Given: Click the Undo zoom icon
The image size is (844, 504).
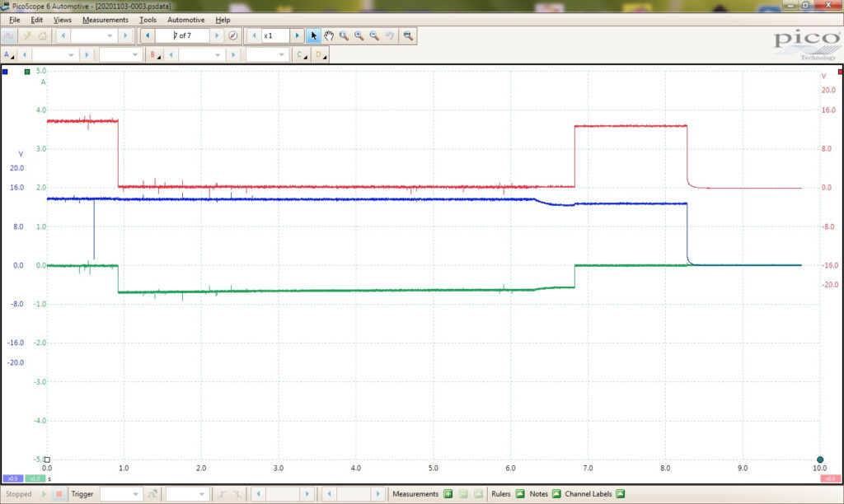Looking at the screenshot, I should click(x=389, y=36).
